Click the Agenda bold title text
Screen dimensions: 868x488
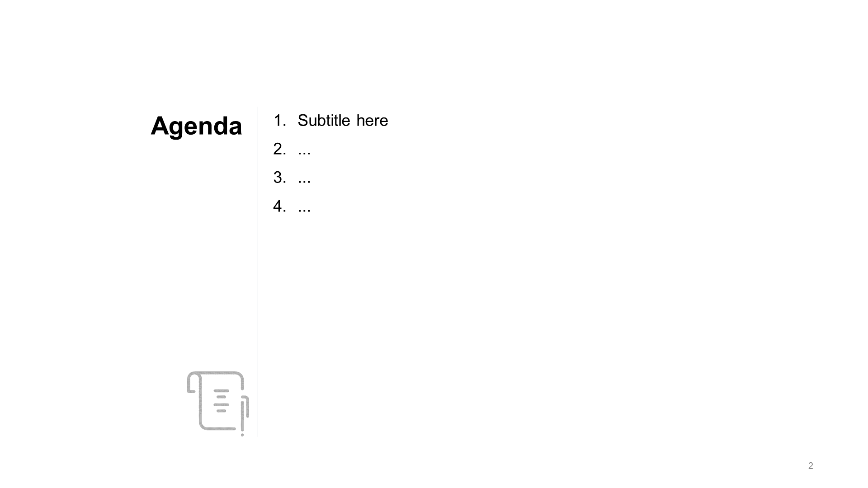[x=197, y=125]
